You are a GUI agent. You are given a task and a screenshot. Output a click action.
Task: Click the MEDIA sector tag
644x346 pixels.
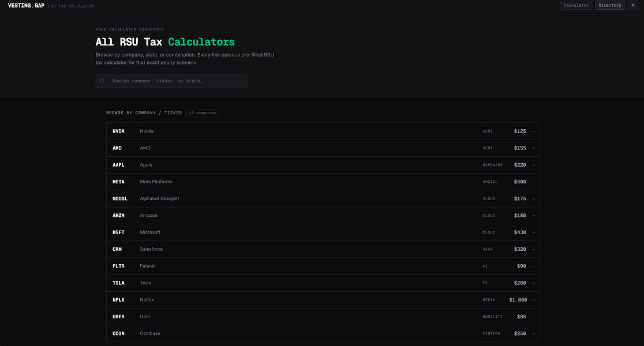point(489,300)
